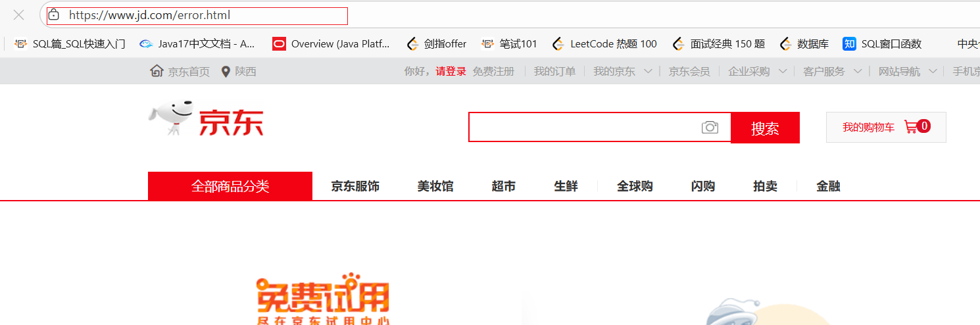Select the 闪购 nav item

click(x=703, y=186)
